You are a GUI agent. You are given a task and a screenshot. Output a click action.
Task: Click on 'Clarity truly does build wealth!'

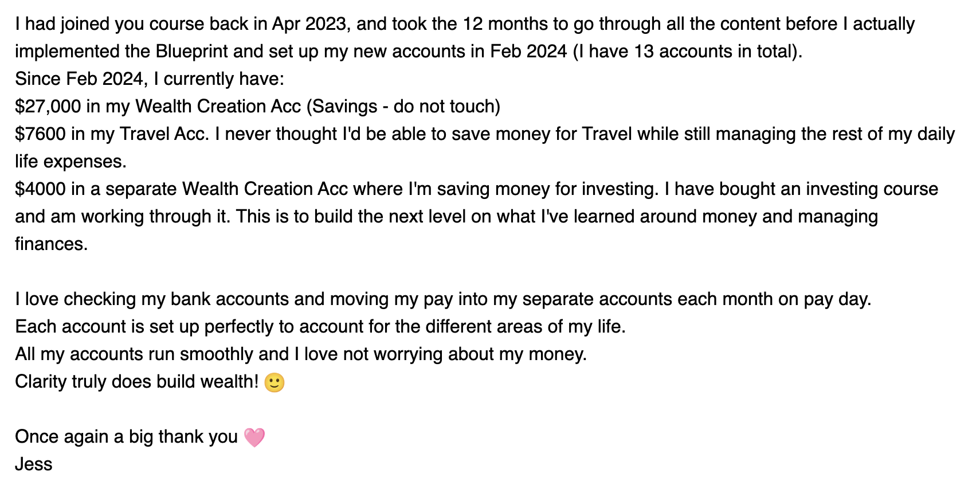(137, 382)
